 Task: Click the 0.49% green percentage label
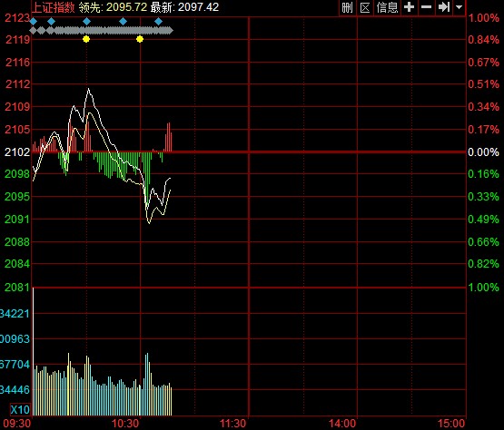pyautogui.click(x=483, y=220)
